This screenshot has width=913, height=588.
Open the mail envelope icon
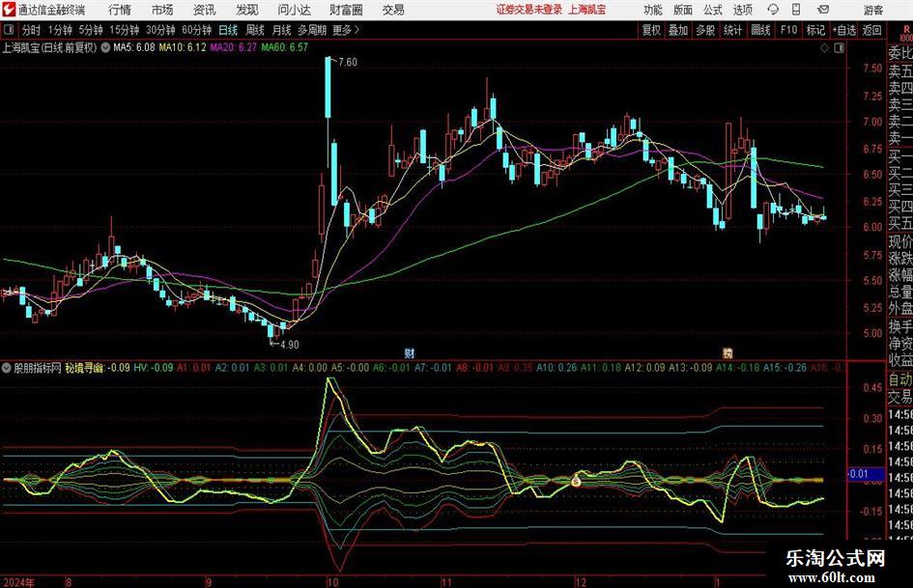point(823,10)
